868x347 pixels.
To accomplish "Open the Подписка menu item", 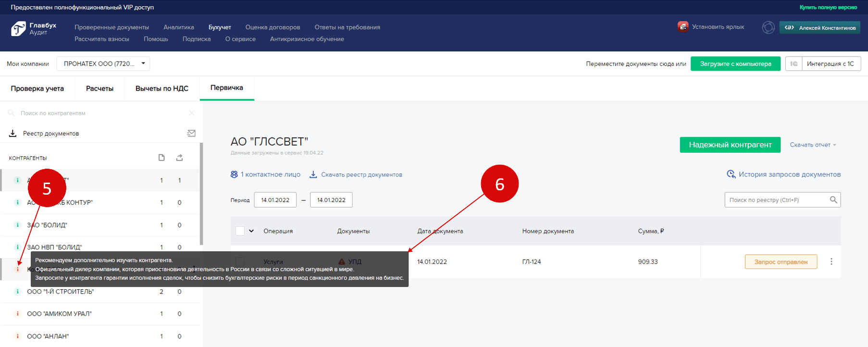I will [x=197, y=39].
